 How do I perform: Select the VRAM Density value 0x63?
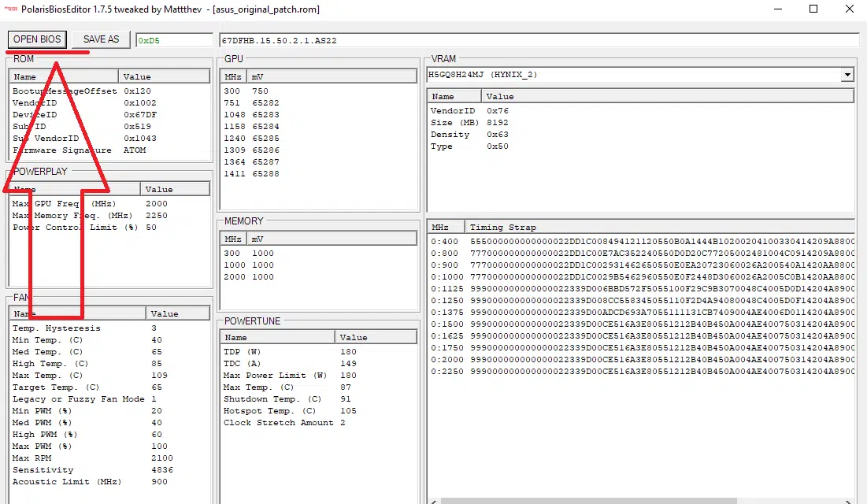point(498,135)
